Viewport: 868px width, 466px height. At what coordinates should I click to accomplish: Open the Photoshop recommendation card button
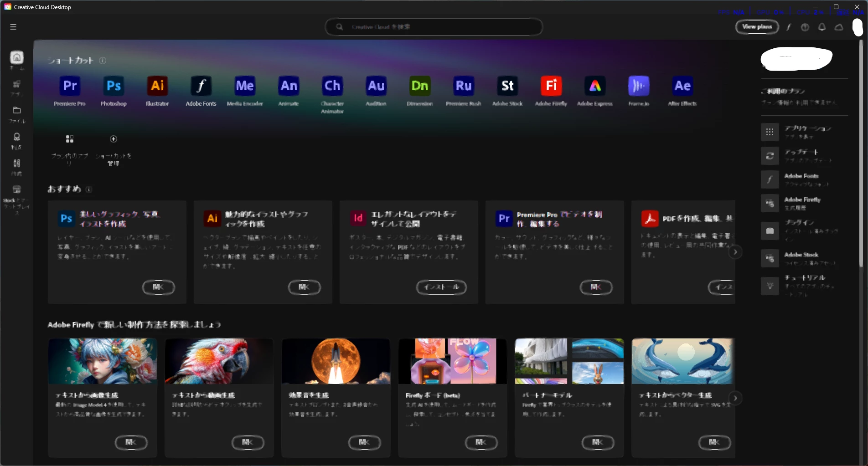(x=158, y=287)
